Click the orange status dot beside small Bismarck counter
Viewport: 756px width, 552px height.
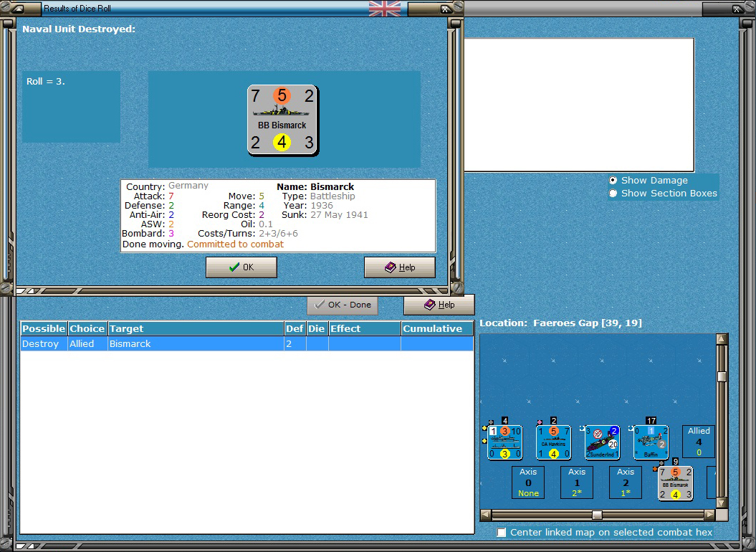coord(655,469)
